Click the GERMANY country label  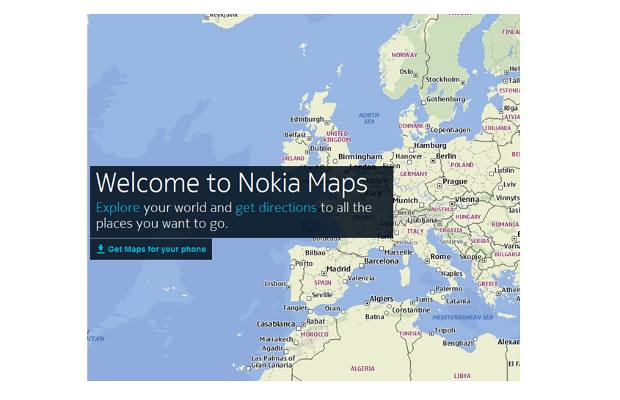pyautogui.click(x=414, y=174)
